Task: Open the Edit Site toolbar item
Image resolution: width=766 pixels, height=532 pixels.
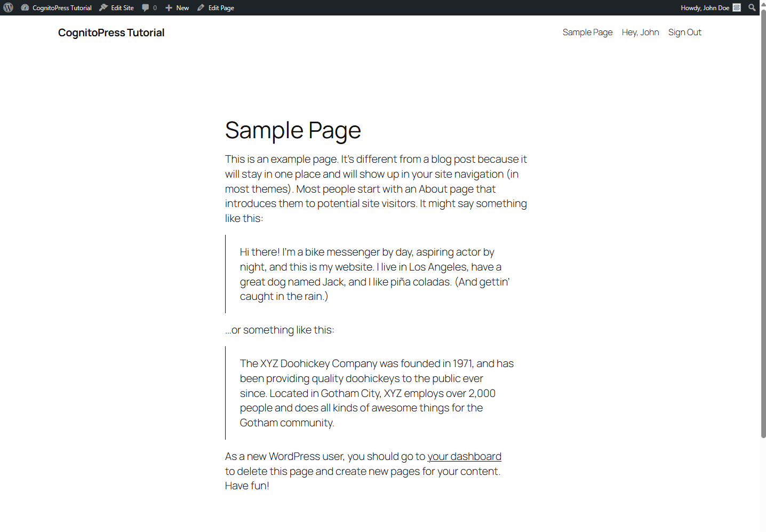Action: [117, 7]
